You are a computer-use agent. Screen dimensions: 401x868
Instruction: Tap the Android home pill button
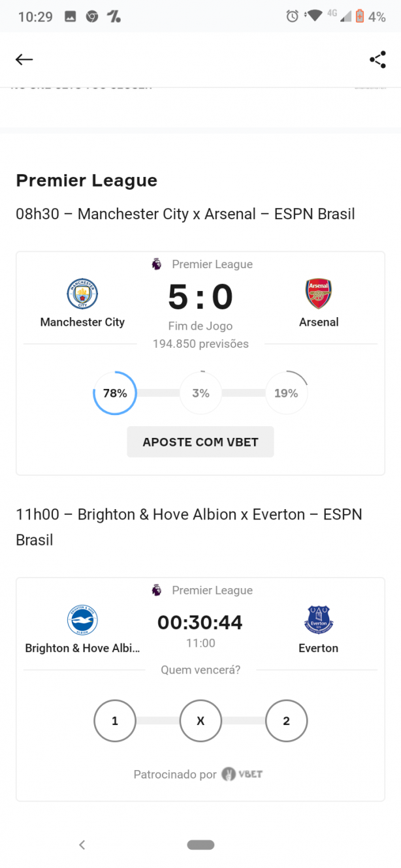[x=200, y=845]
